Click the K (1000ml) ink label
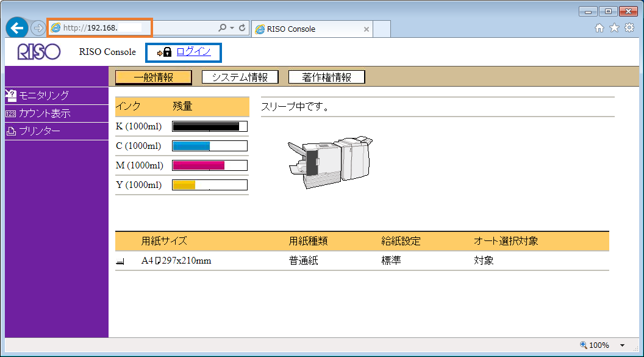The image size is (644, 357). [x=139, y=126]
